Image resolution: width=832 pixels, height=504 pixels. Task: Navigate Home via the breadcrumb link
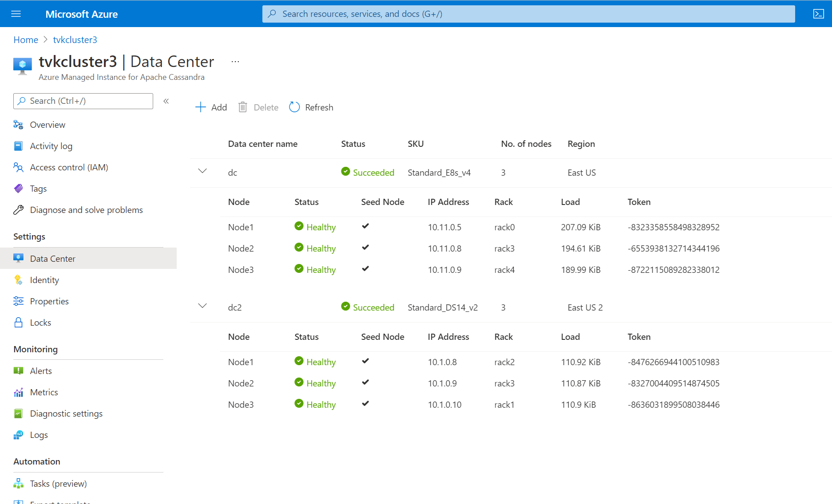pos(25,39)
